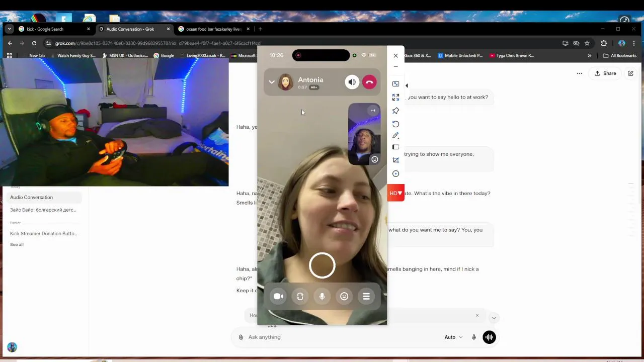644x362 pixels.
Task: Click the mirror toolbar fullscreen arrows icon
Action: coord(396,97)
